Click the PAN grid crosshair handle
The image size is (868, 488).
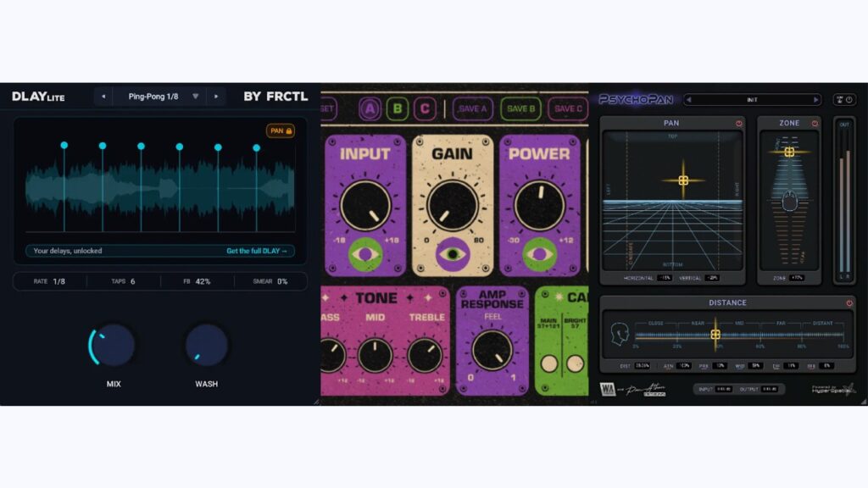(x=683, y=180)
